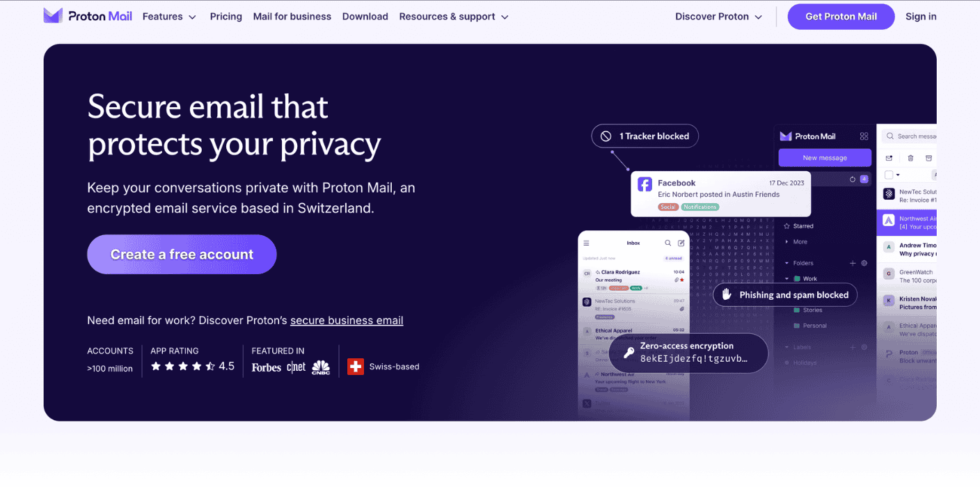Tick the select-all checkbox above the message list
The image size is (980, 487).
(890, 175)
